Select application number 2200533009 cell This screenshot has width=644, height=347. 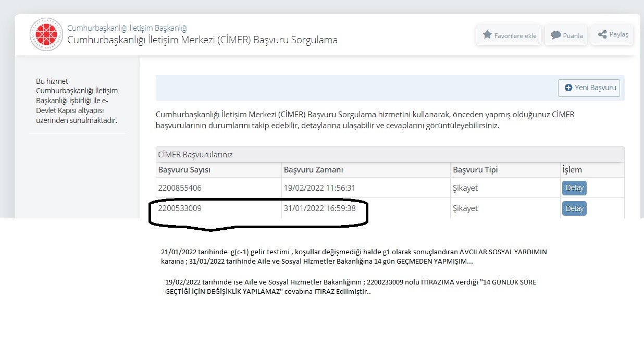(180, 208)
